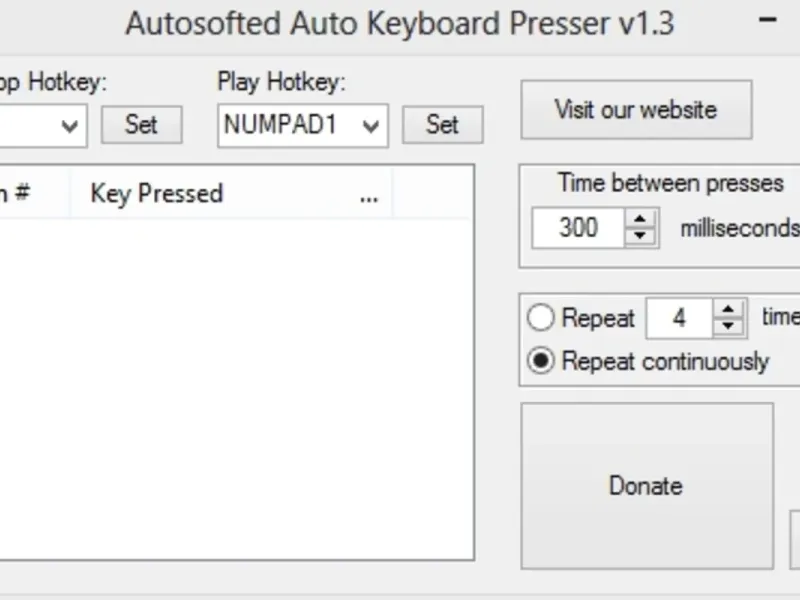Viewport: 800px width, 600px height.
Task: Click the ellipsis column header
Action: point(369,193)
